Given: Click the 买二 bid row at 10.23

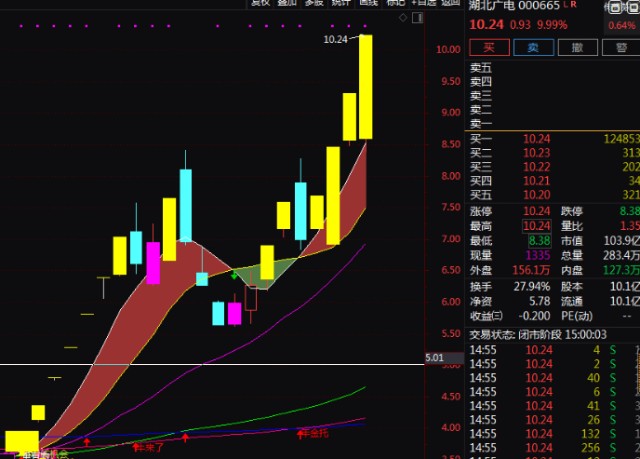Looking at the screenshot, I should pos(554,153).
